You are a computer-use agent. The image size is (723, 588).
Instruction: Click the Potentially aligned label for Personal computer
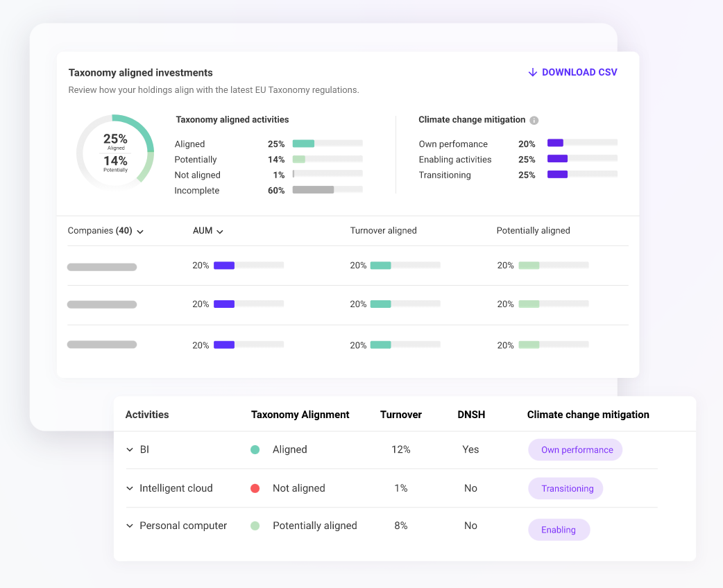[315, 526]
